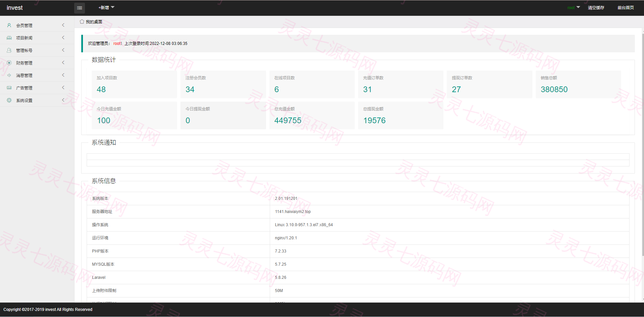This screenshot has width=644, height=317.
Task: Click the nginx/1.20.1 cell
Action: 449,238
